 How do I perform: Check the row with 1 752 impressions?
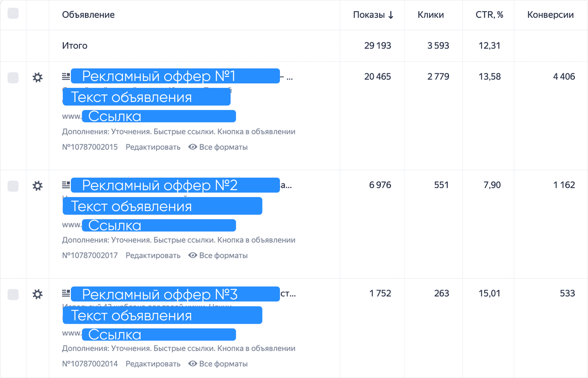click(x=13, y=294)
